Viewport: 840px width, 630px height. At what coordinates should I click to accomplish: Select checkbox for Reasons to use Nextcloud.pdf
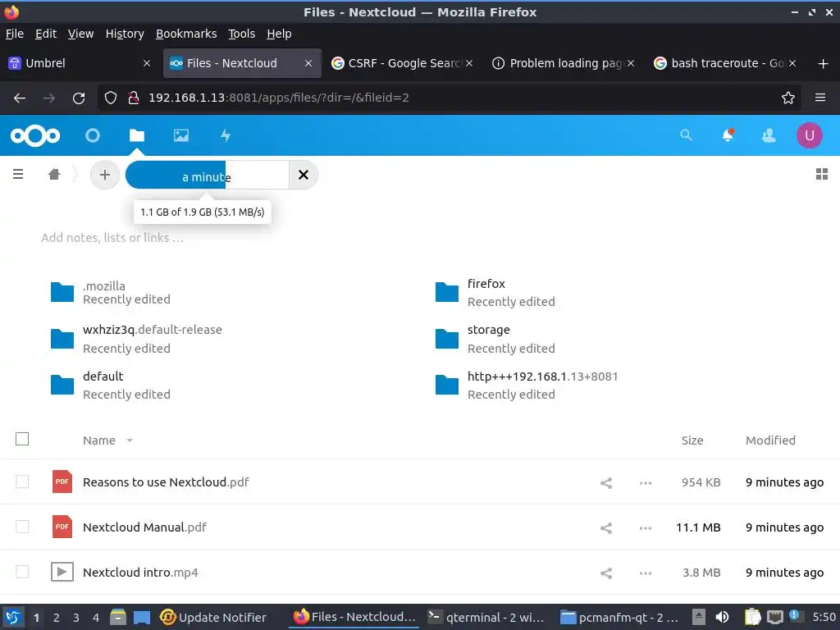click(22, 482)
